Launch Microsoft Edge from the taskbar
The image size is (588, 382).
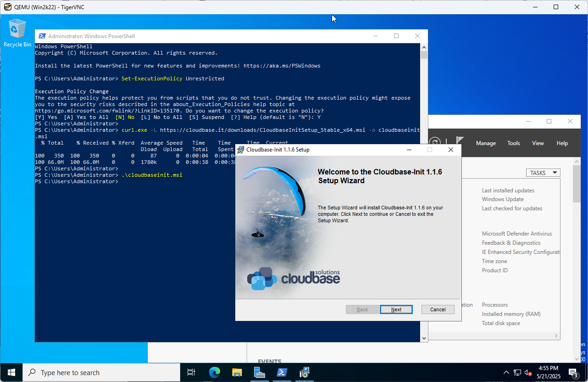click(214, 372)
